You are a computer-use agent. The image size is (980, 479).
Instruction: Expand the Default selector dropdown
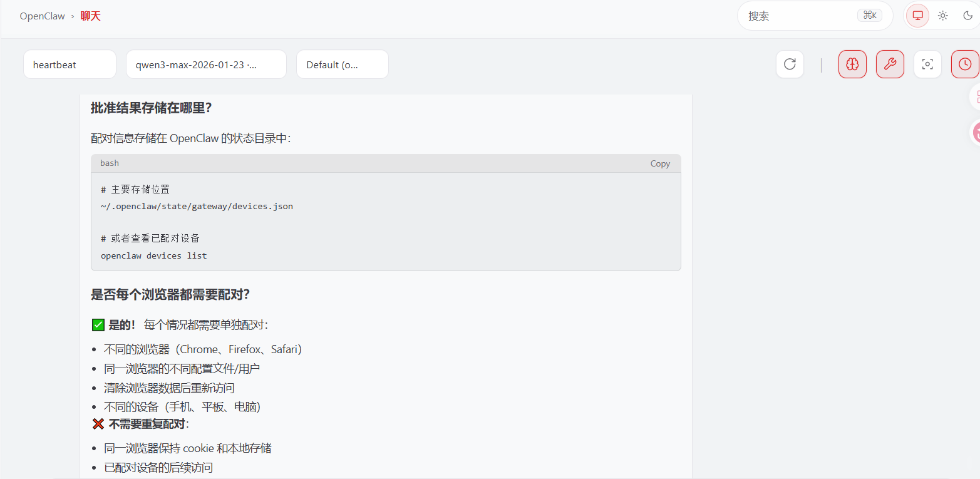point(342,64)
